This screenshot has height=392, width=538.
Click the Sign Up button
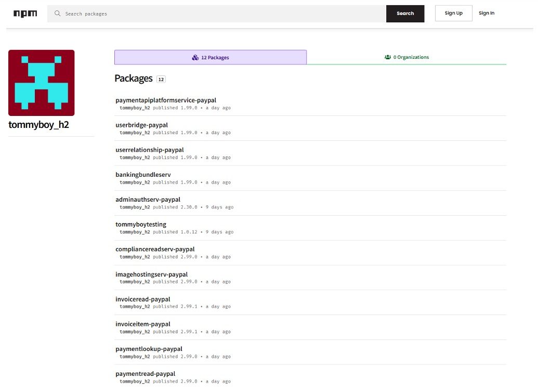453,13
